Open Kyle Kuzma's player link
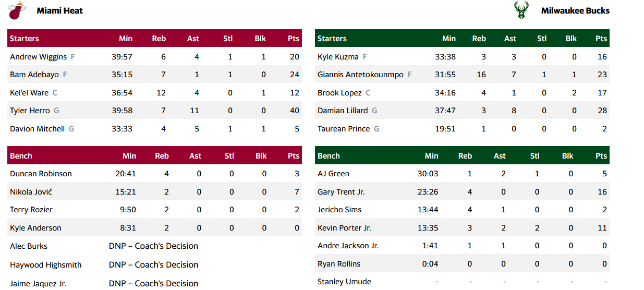Viewport: 644px width, 290px height. [x=338, y=57]
